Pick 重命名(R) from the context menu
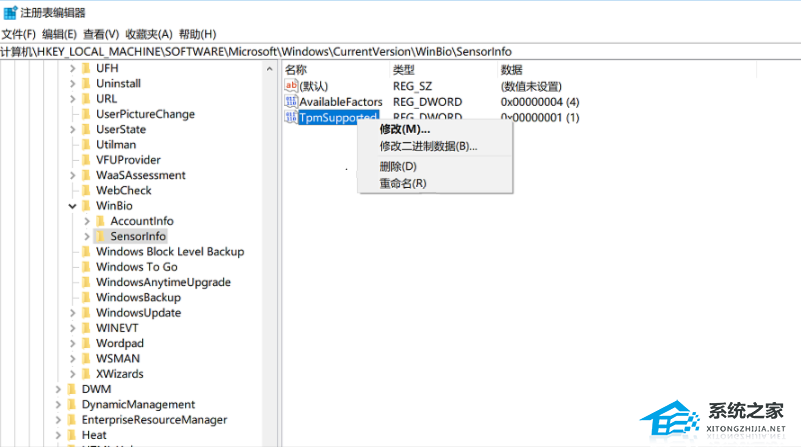This screenshot has width=801, height=447. pyautogui.click(x=402, y=183)
